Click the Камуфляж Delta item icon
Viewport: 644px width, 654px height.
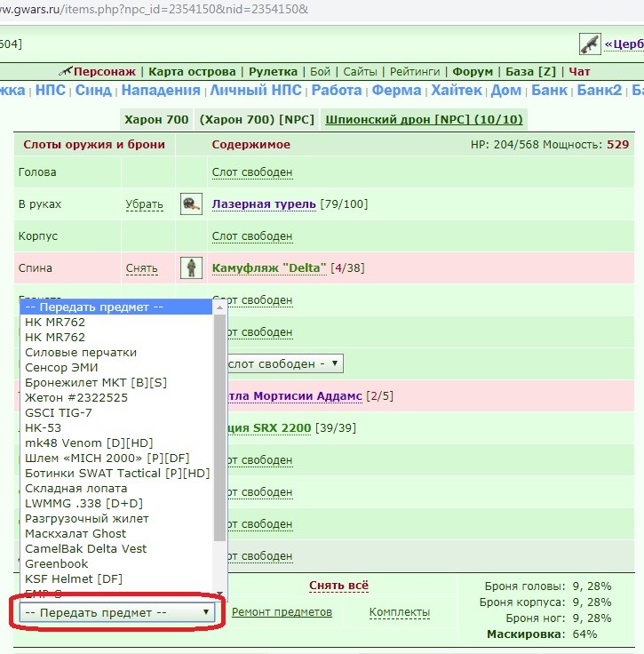pyautogui.click(x=191, y=267)
